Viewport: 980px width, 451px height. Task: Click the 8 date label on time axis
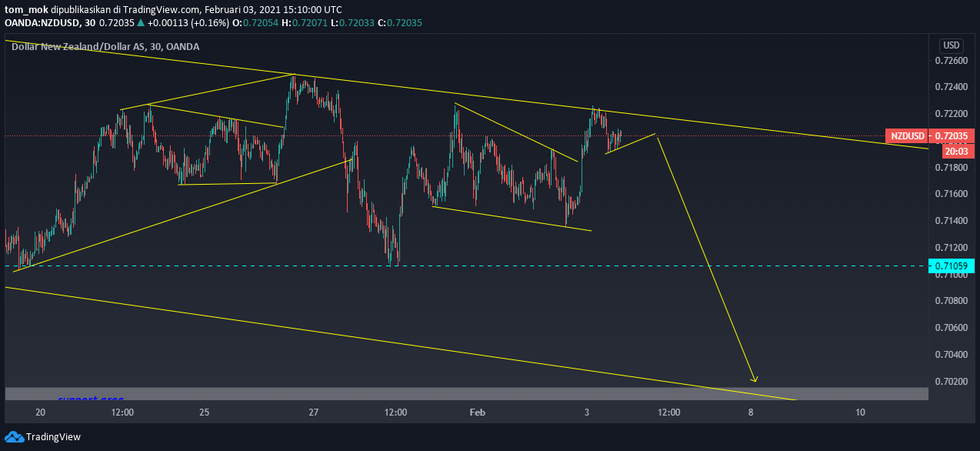point(751,413)
